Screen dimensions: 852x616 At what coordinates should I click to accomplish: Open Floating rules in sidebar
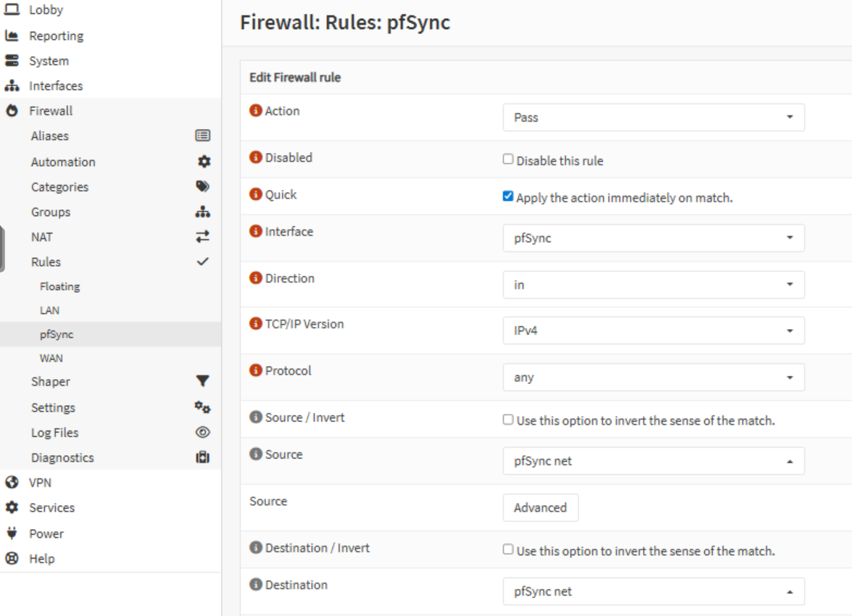[59, 286]
